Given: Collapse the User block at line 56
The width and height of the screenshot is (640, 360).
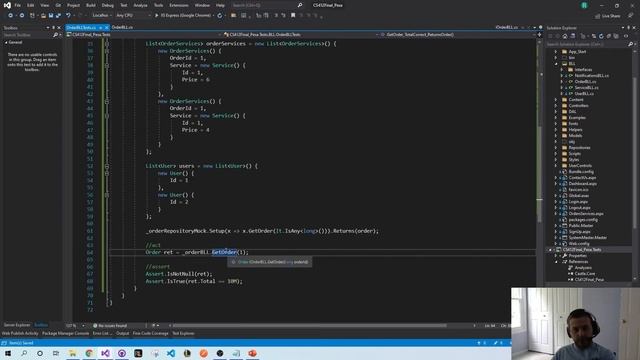Looking at the screenshot, I should pos(107,195).
